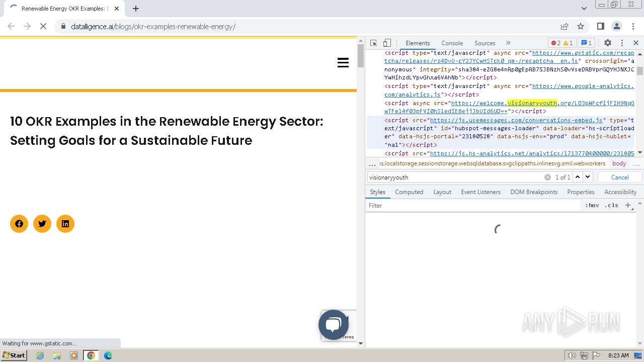Image resolution: width=644 pixels, height=362 pixels.
Task: Open DevTools settings gear
Action: tap(608, 43)
